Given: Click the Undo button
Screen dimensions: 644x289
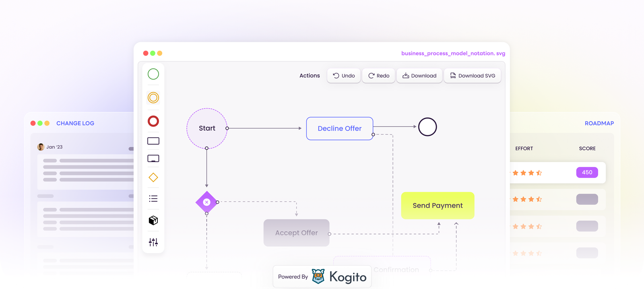Looking at the screenshot, I should click(x=344, y=76).
